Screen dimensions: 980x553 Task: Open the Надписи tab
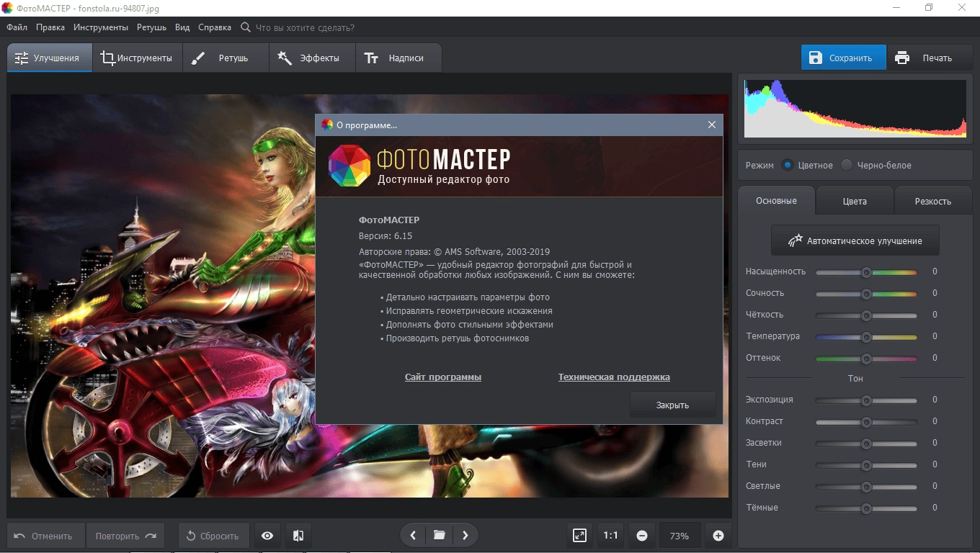[x=398, y=58]
